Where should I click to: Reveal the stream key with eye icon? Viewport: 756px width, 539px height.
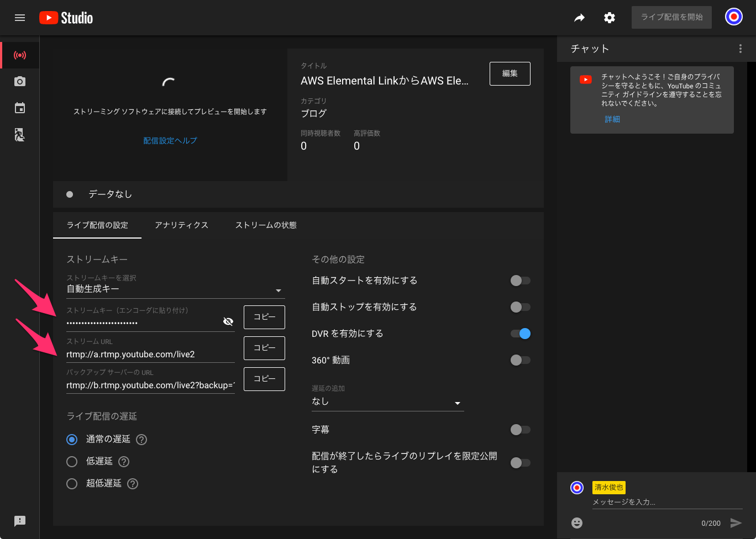click(228, 321)
